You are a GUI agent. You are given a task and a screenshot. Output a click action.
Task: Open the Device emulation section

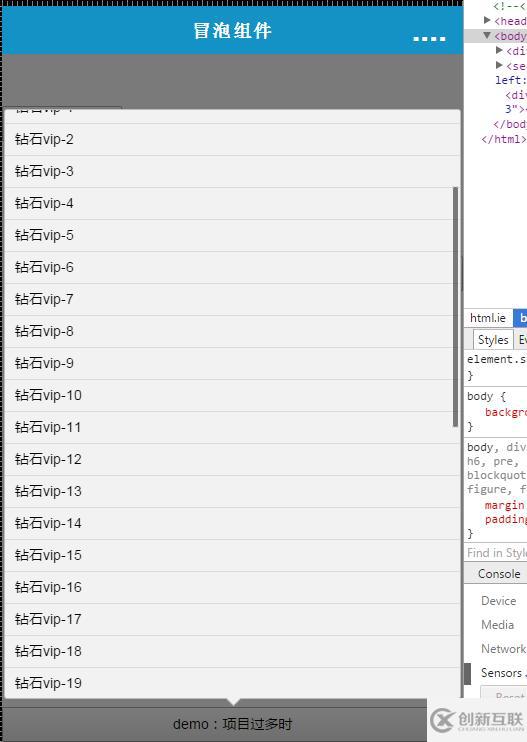click(x=499, y=601)
